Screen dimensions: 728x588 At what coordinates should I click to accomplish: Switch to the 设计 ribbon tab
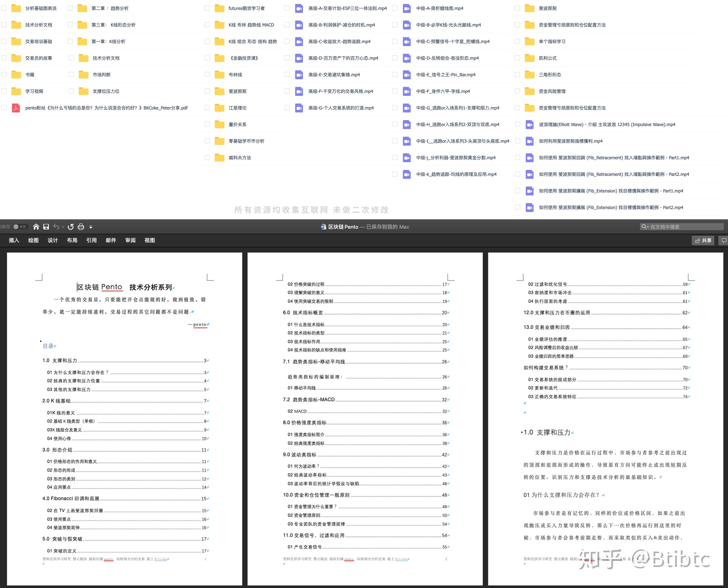[x=53, y=240]
